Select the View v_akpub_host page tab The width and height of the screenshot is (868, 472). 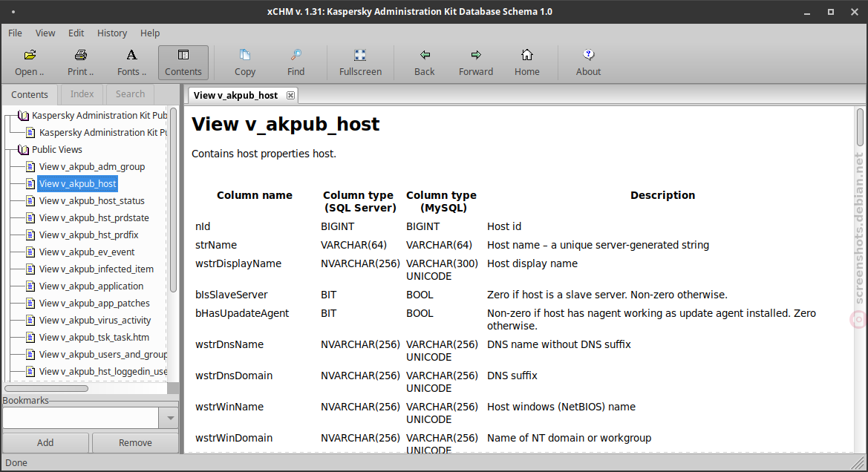pyautogui.click(x=236, y=95)
